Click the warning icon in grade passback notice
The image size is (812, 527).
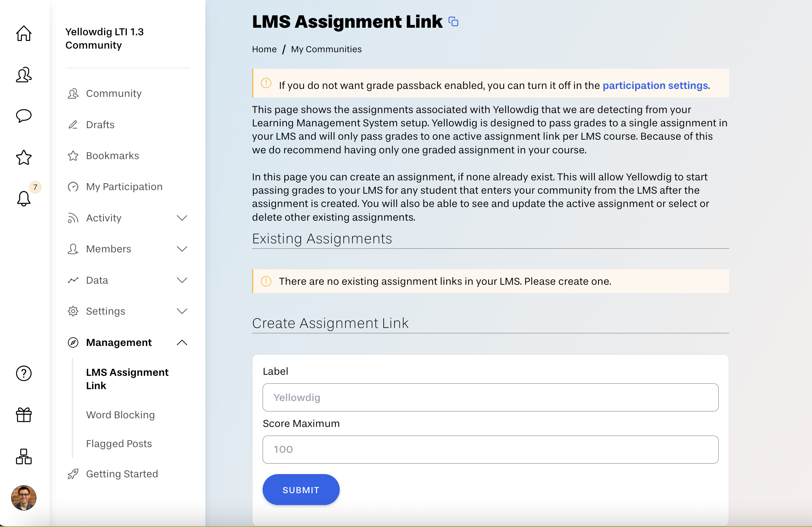(x=266, y=83)
